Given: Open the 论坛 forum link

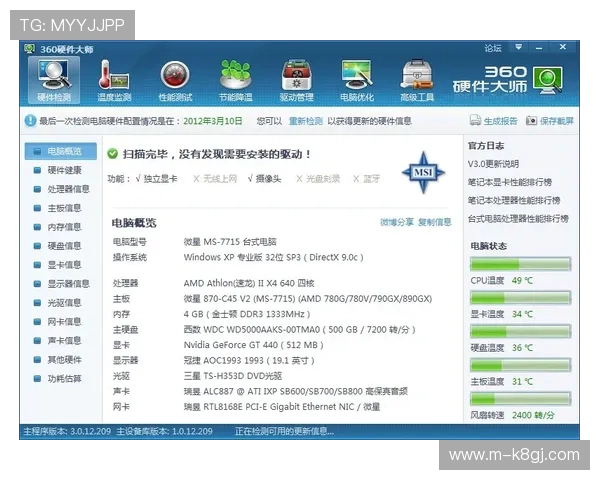Looking at the screenshot, I should tap(493, 48).
